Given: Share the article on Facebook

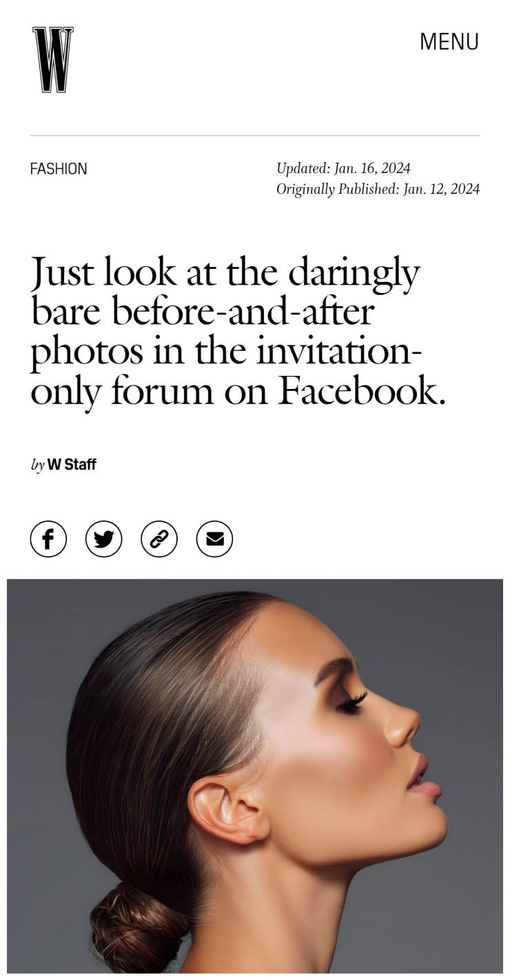Looking at the screenshot, I should [48, 539].
